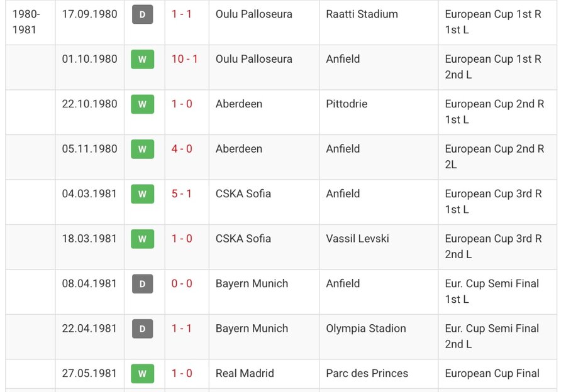566x392 pixels.
Task: Click the Raatti Stadium venue
Action: [x=362, y=14]
